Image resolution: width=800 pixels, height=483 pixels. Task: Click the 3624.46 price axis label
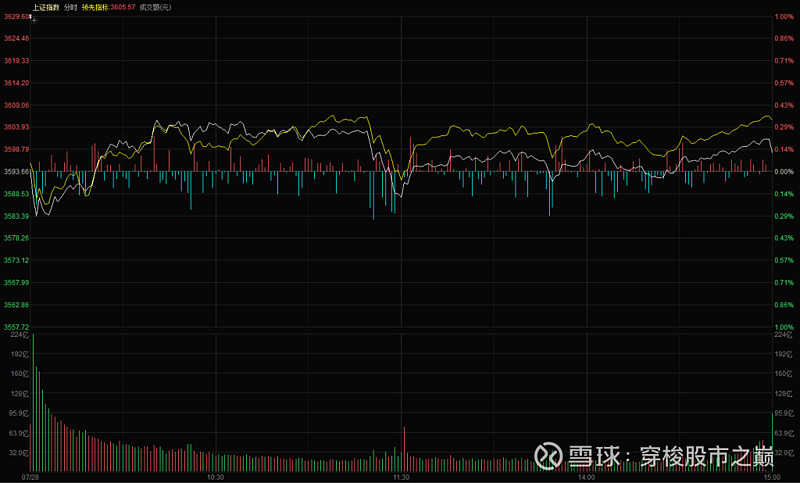click(x=16, y=38)
